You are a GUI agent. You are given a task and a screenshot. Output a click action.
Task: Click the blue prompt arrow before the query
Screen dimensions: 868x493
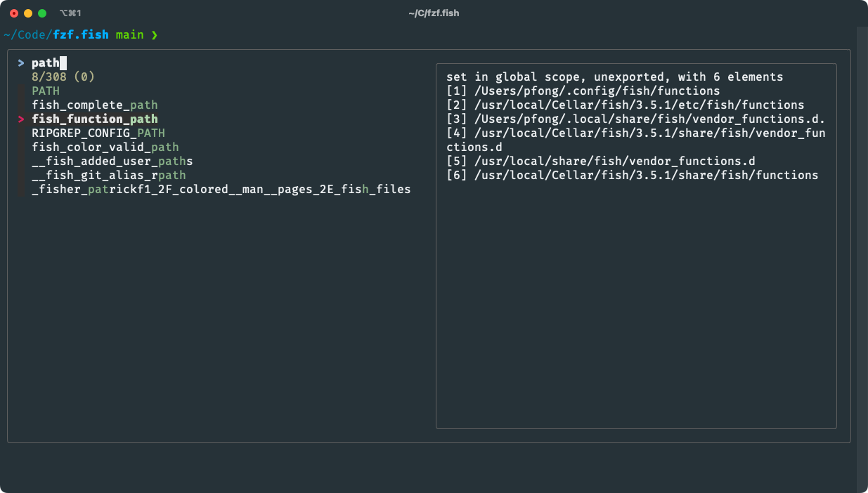(x=21, y=63)
